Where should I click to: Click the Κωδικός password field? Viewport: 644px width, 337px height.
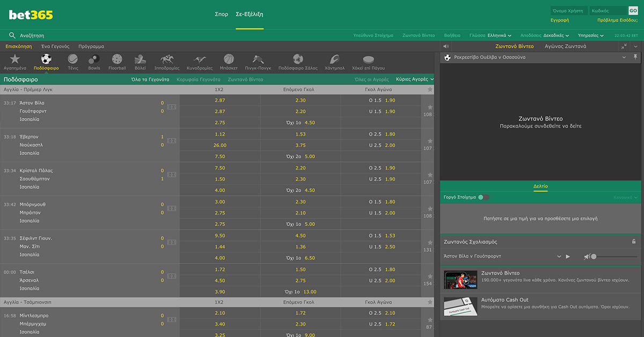[609, 11]
